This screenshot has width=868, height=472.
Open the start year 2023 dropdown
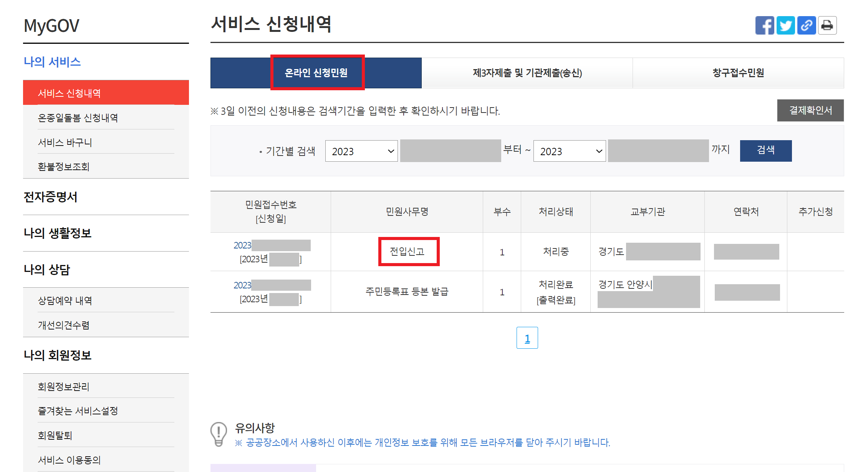coord(361,151)
